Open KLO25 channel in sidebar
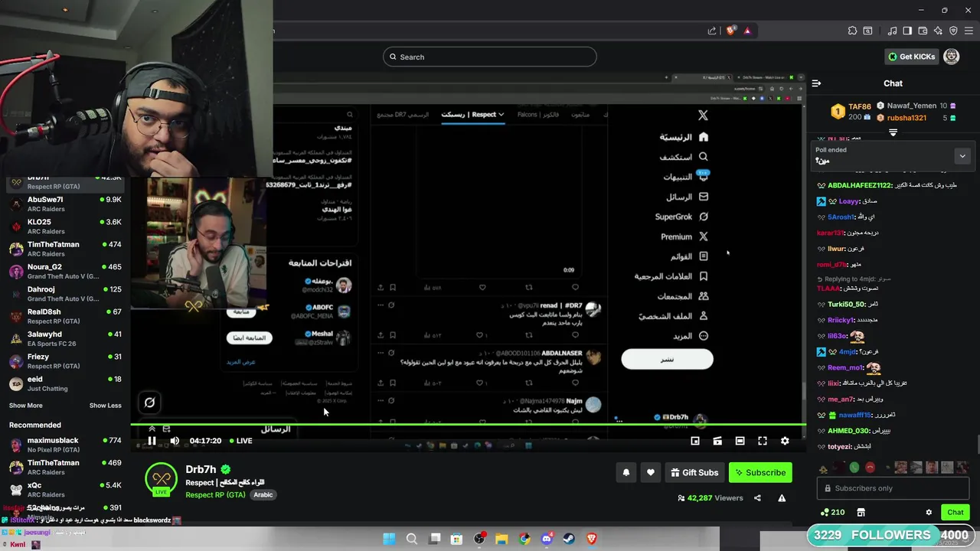Viewport: 980px width, 551px height. point(65,227)
